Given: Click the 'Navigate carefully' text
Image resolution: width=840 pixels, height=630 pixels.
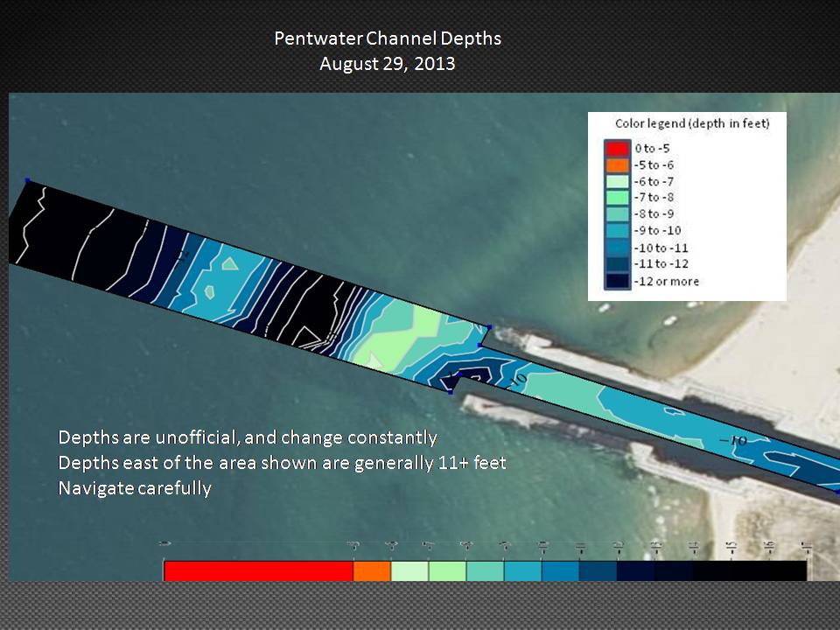Looking at the screenshot, I should click(135, 488).
